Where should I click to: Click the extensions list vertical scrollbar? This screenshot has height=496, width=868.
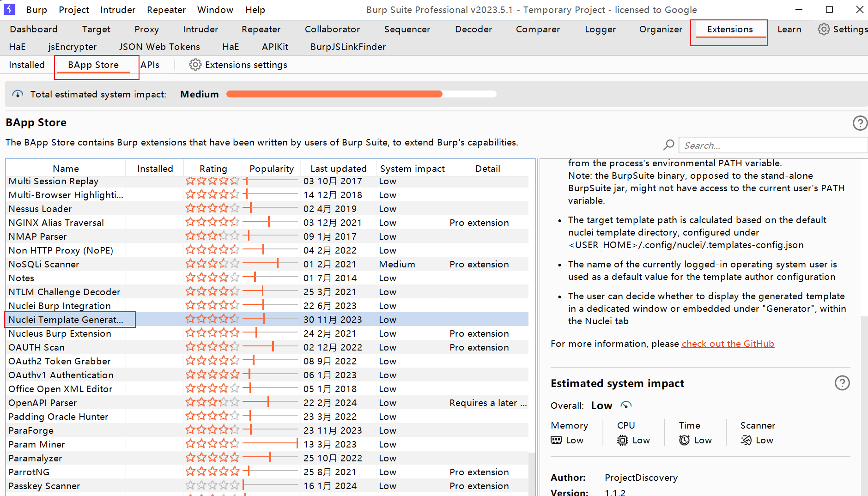(x=532, y=473)
